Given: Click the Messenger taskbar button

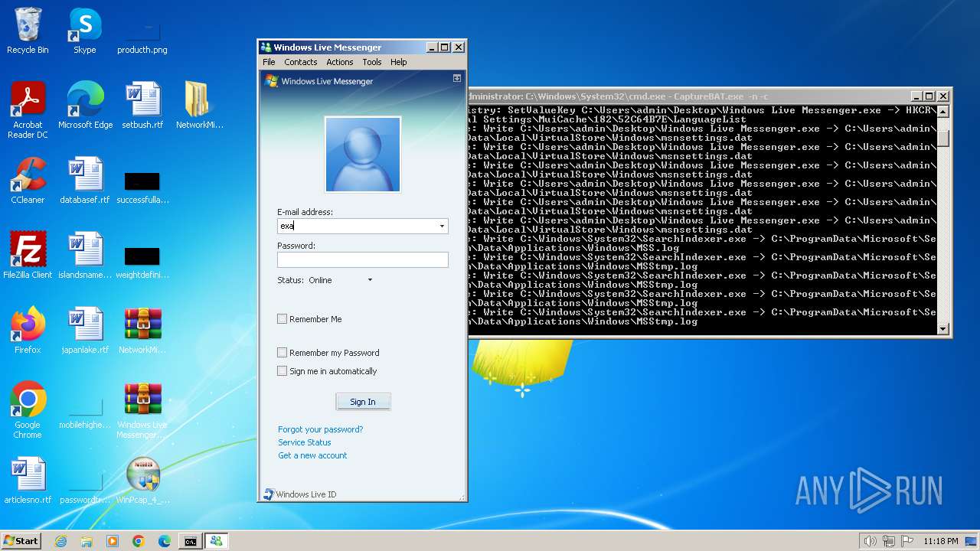Looking at the screenshot, I should tap(216, 541).
